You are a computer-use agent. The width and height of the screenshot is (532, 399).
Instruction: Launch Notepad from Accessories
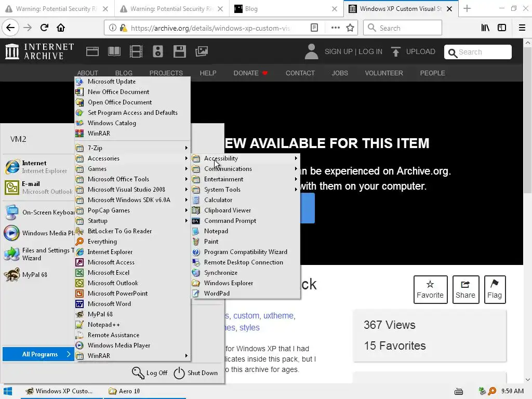[x=246, y=231]
